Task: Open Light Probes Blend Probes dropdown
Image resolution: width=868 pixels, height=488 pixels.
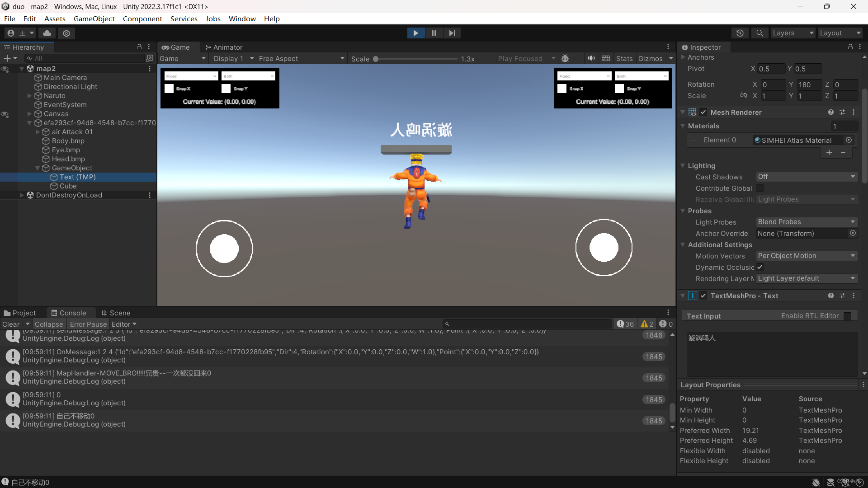Action: [x=807, y=222]
